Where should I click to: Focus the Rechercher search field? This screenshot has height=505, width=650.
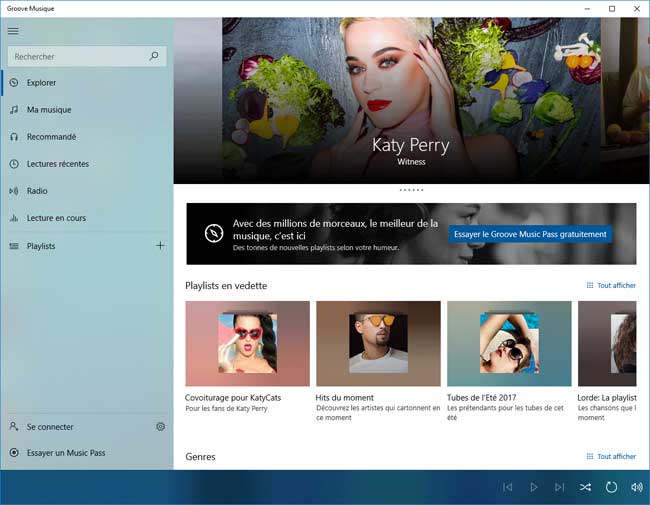87,56
